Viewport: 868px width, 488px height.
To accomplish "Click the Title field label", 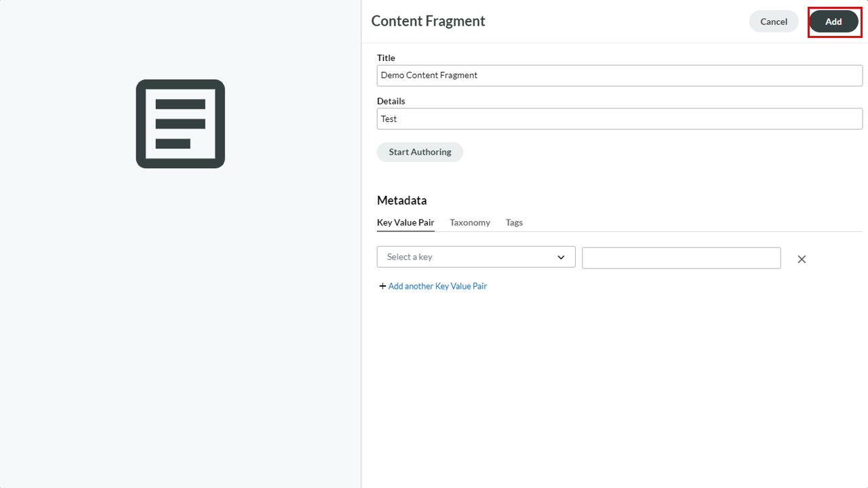I will (386, 58).
